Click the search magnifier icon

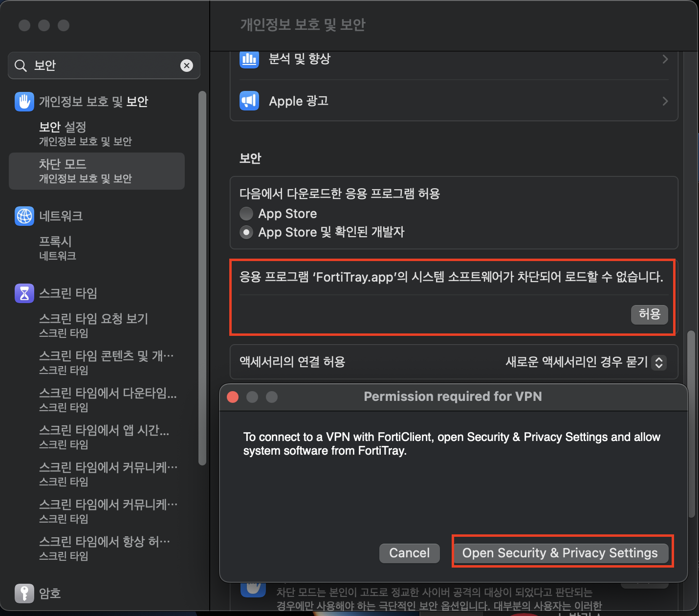(x=21, y=66)
